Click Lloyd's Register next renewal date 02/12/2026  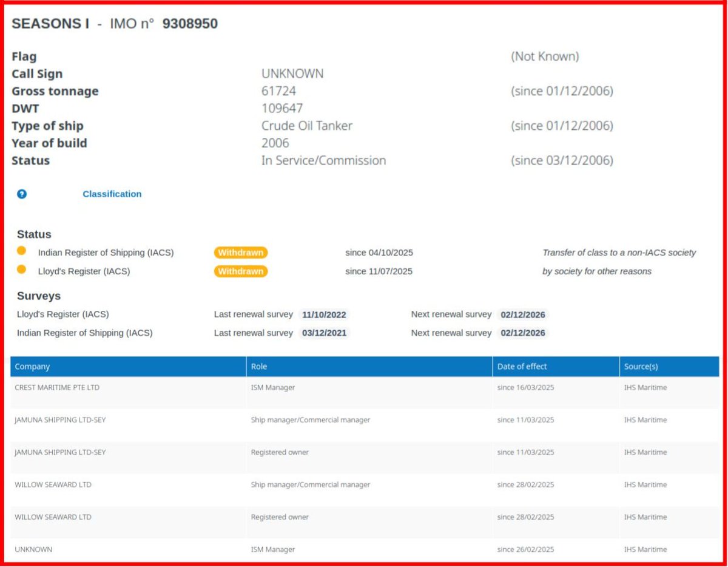(523, 315)
